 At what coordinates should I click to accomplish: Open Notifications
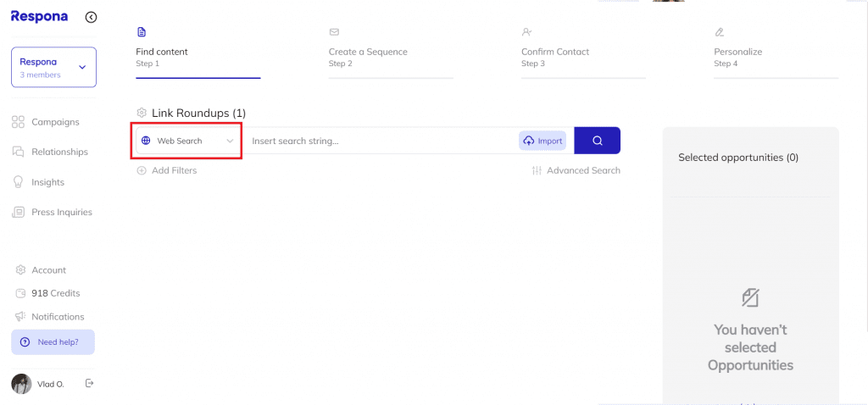(x=50, y=317)
